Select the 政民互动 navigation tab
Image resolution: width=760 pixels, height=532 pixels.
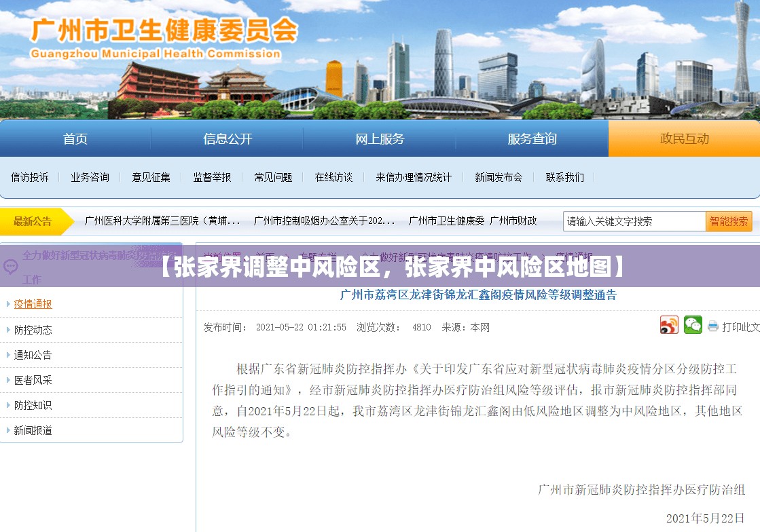pos(684,139)
